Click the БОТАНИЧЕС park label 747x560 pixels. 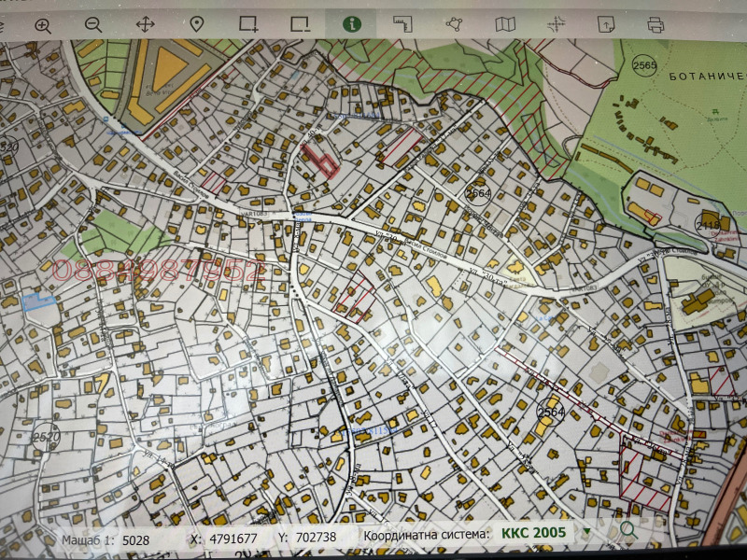point(708,77)
